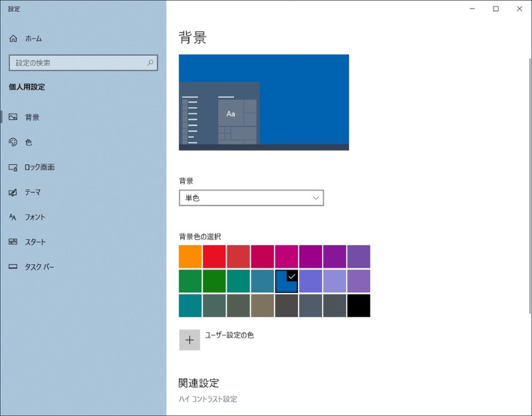This screenshot has width=532, height=416.
Task: Open the 単色 background type dropdown
Action: [251, 198]
